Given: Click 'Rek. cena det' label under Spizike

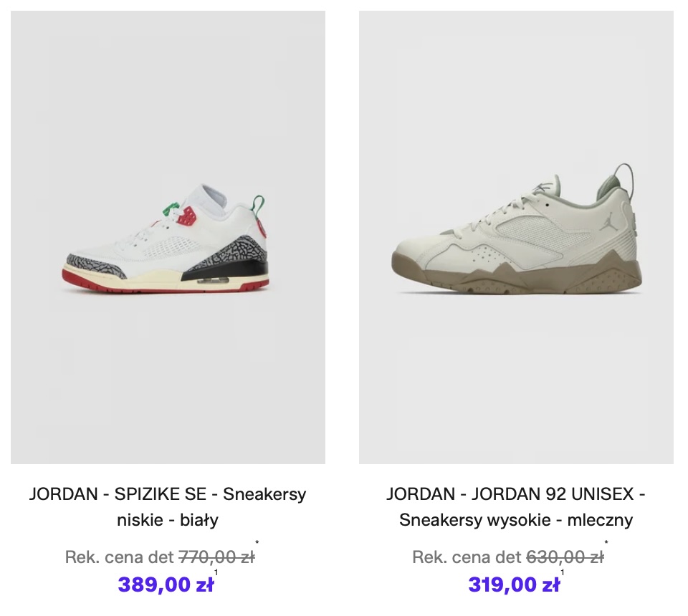Looking at the screenshot, I should [120, 557].
